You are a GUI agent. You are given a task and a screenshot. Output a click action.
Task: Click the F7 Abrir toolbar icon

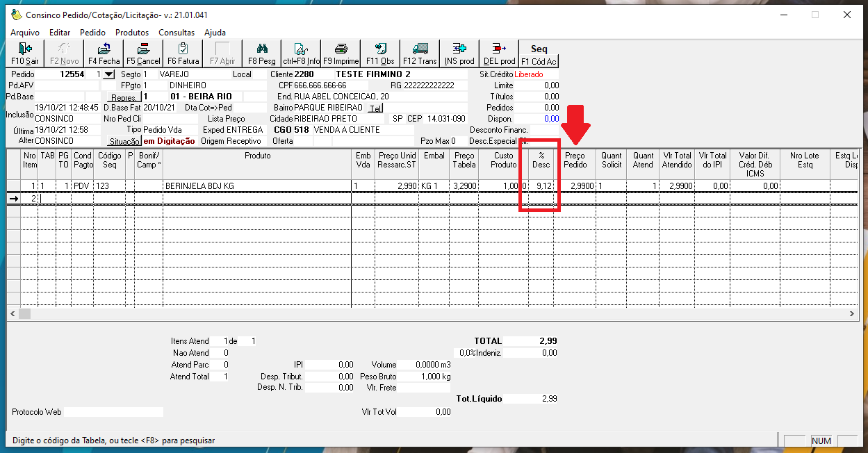(222, 49)
